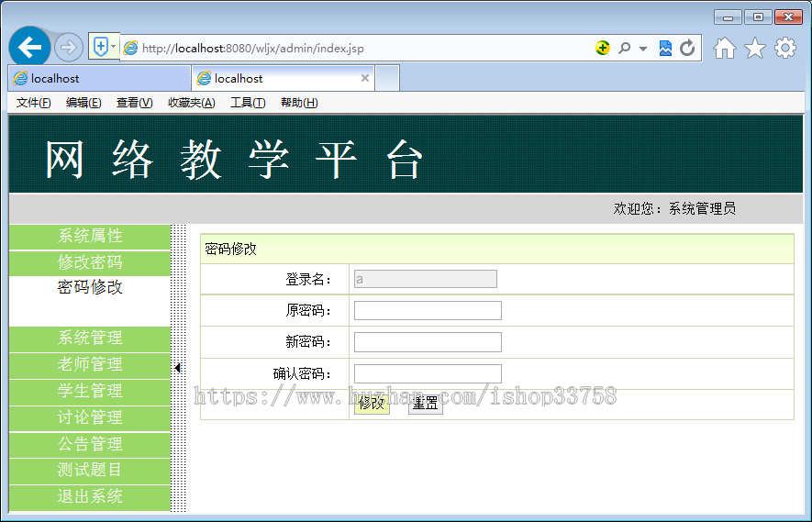The image size is (812, 522).
Task: Open the browser Home page icon
Action: (725, 48)
